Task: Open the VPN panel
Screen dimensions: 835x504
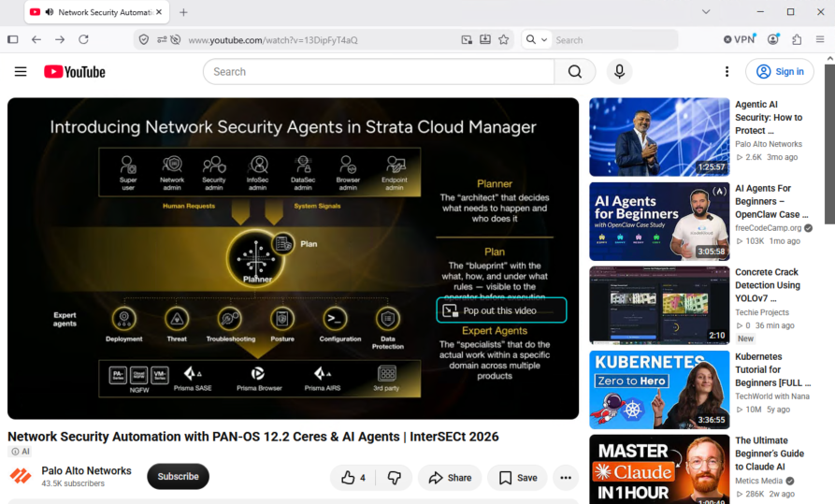Action: point(739,39)
